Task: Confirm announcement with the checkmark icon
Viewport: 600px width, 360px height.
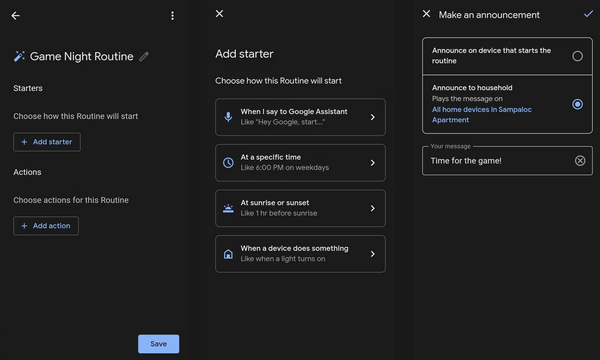Action: click(588, 14)
